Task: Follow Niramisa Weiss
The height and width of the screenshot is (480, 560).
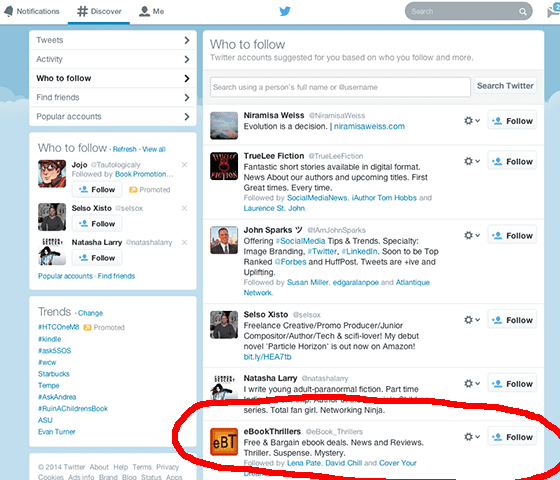Action: pos(512,121)
